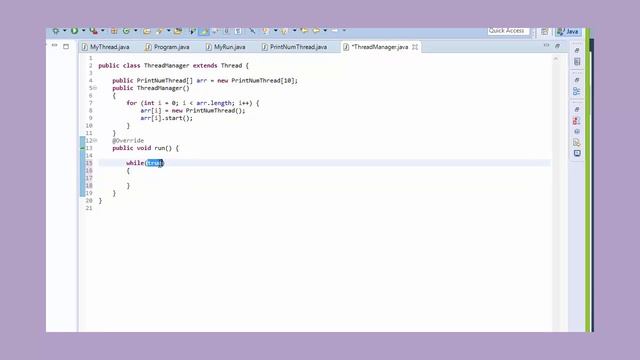640x360 pixels.
Task: Click the Run Last Tool (external tools) icon
Action: (x=93, y=31)
